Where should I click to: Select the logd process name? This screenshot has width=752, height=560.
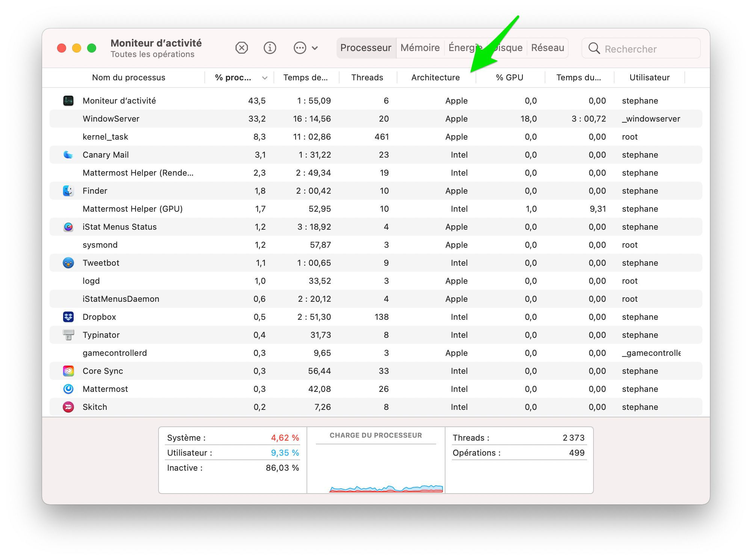pos(91,281)
